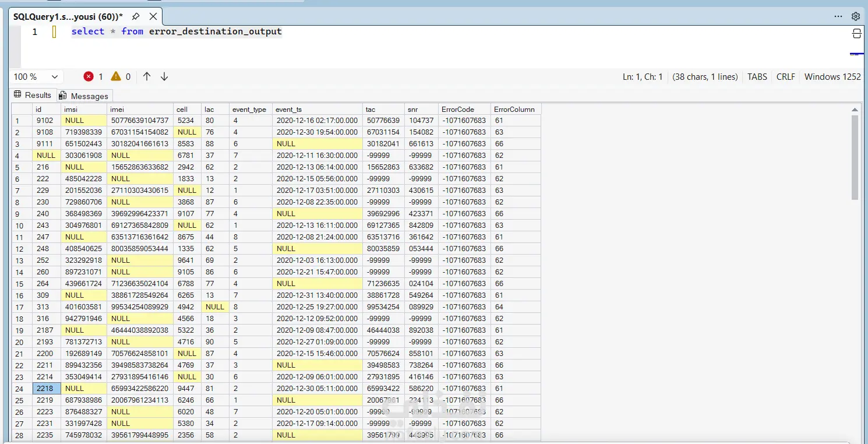868x444 pixels.
Task: Click the red error count indicator
Action: [93, 76]
